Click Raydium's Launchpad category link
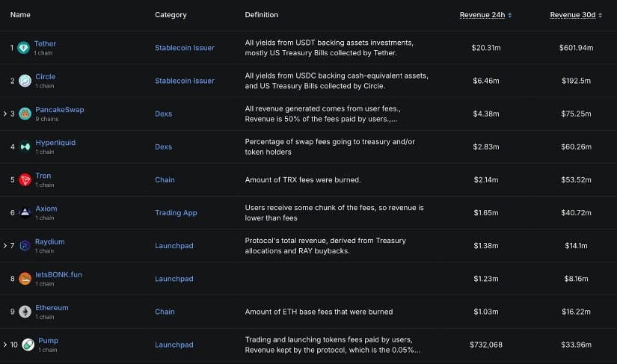The height and width of the screenshot is (364, 617). (x=174, y=246)
